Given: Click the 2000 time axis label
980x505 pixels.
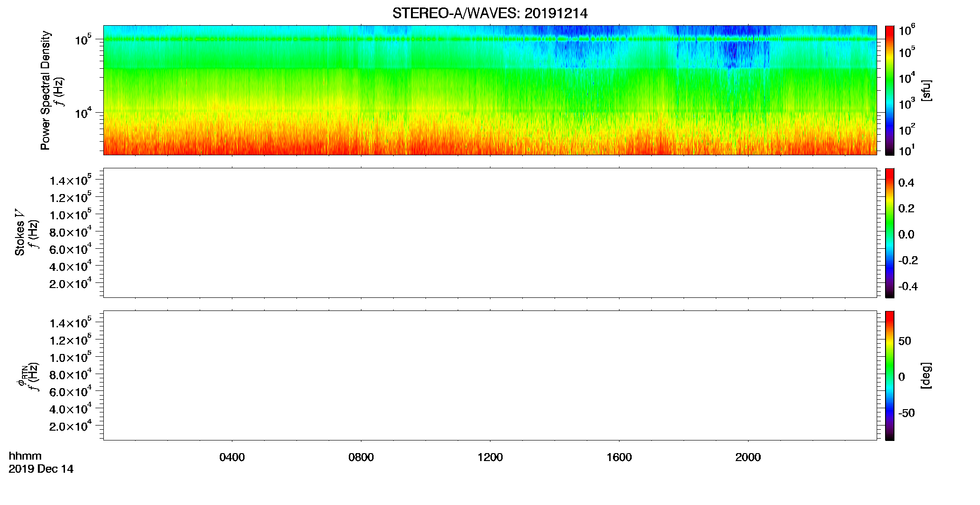Looking at the screenshot, I should 748,457.
